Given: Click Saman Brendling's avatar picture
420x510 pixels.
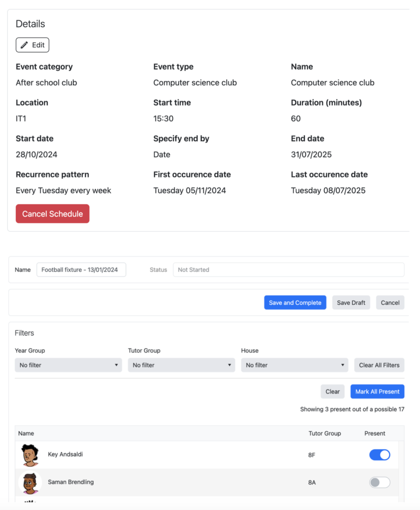Looking at the screenshot, I should pyautogui.click(x=30, y=483).
